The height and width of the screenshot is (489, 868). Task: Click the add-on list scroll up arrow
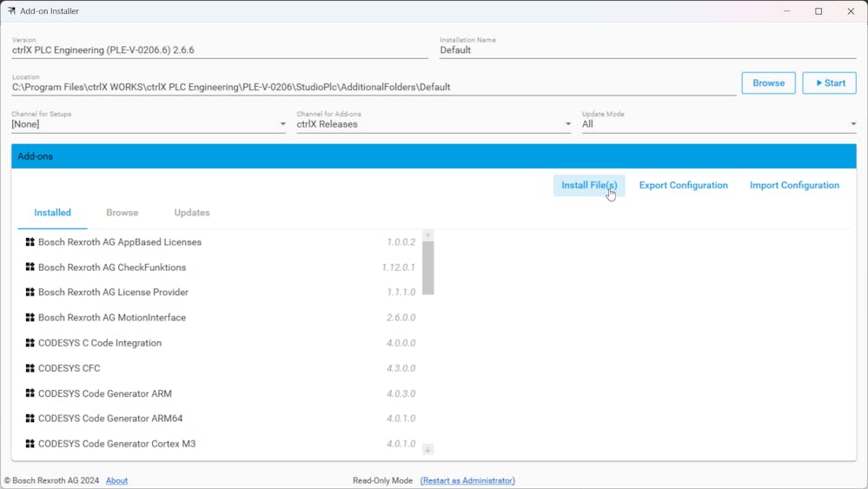(x=427, y=235)
